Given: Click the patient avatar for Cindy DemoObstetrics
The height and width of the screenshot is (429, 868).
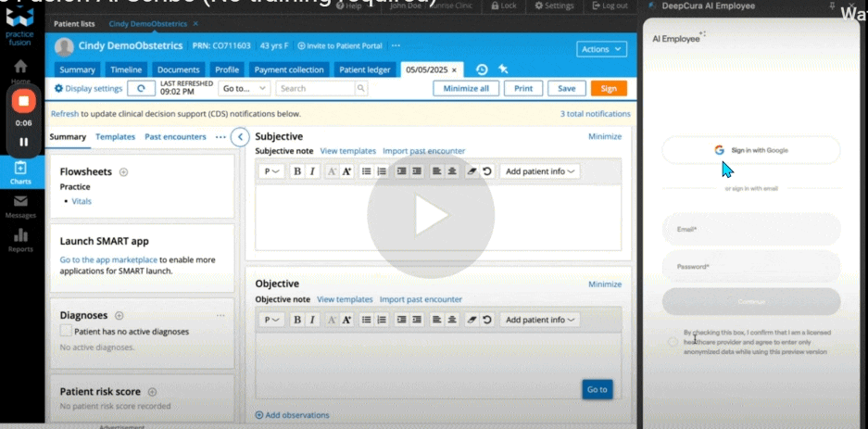Looking at the screenshot, I should pos(64,46).
